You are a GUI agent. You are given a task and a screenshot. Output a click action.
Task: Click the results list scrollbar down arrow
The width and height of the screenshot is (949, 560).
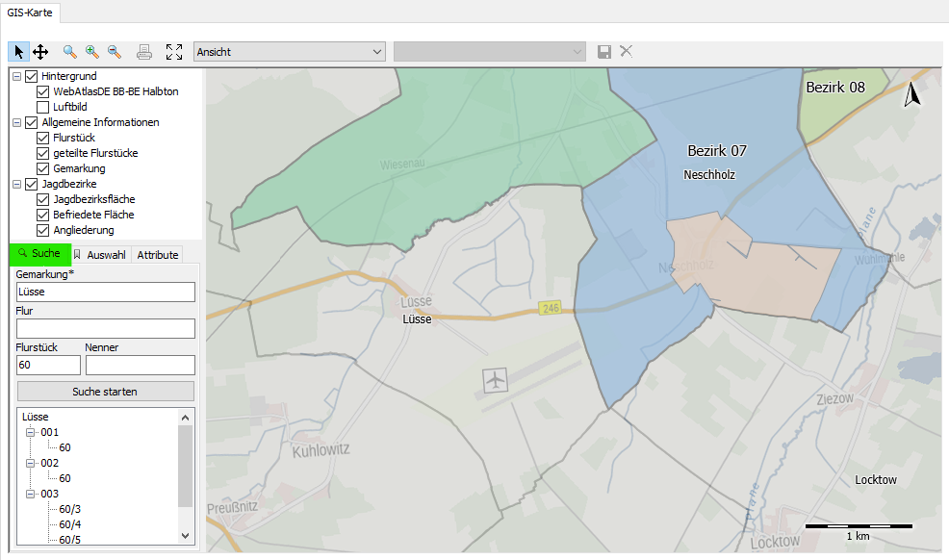[186, 536]
